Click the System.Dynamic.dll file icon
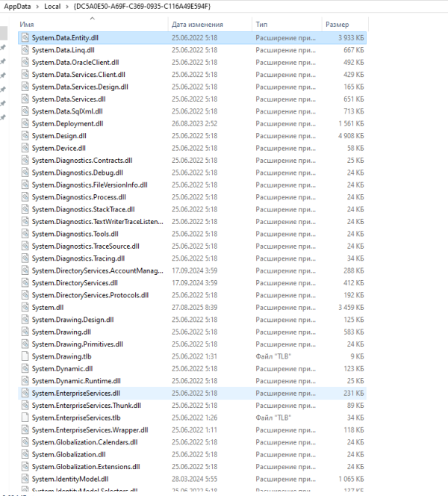448x496 pixels. 25,368
